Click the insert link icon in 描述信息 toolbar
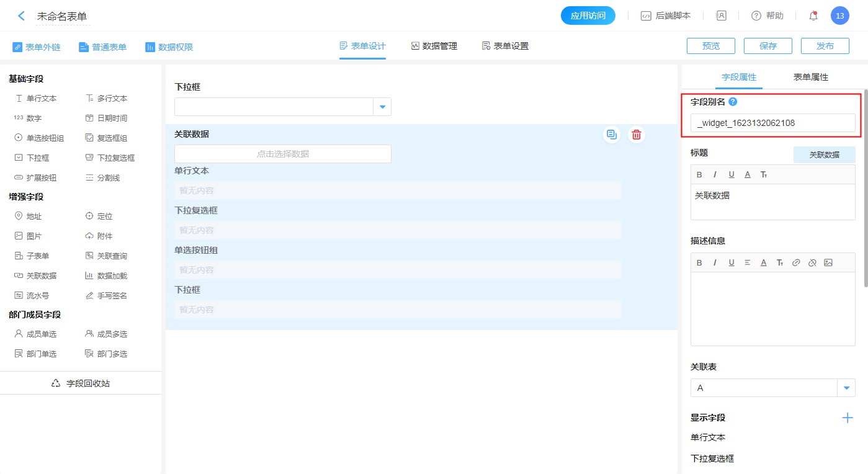 click(x=796, y=263)
